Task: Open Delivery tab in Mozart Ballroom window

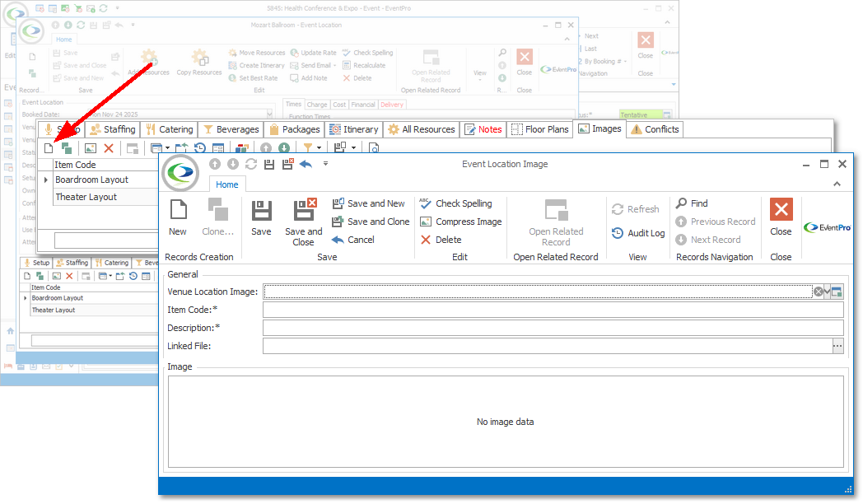Action: point(392,105)
